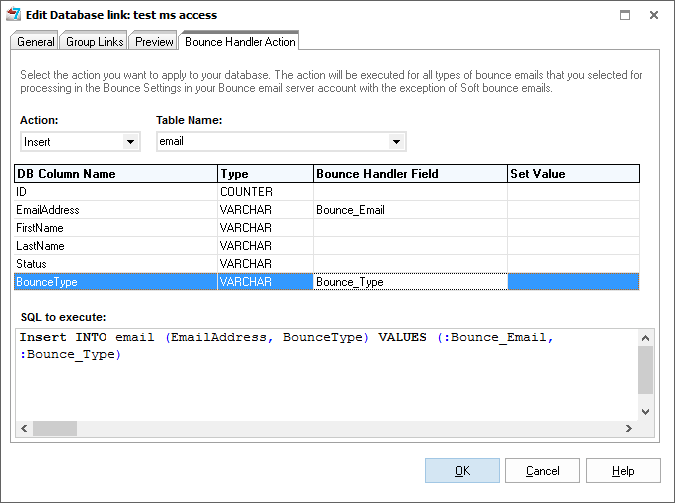675x503 pixels.
Task: Click the Type column header
Action: [x=265, y=174]
